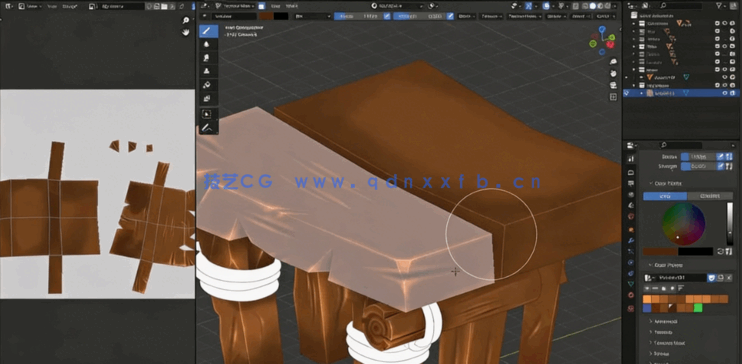742x364 pixels.
Task: Swap primary and secondary paint colors
Action: [721, 251]
